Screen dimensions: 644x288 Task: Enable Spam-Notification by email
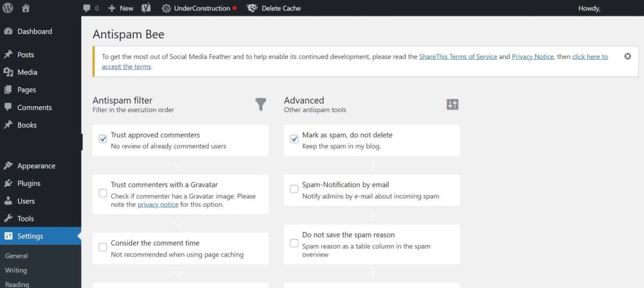coord(294,189)
